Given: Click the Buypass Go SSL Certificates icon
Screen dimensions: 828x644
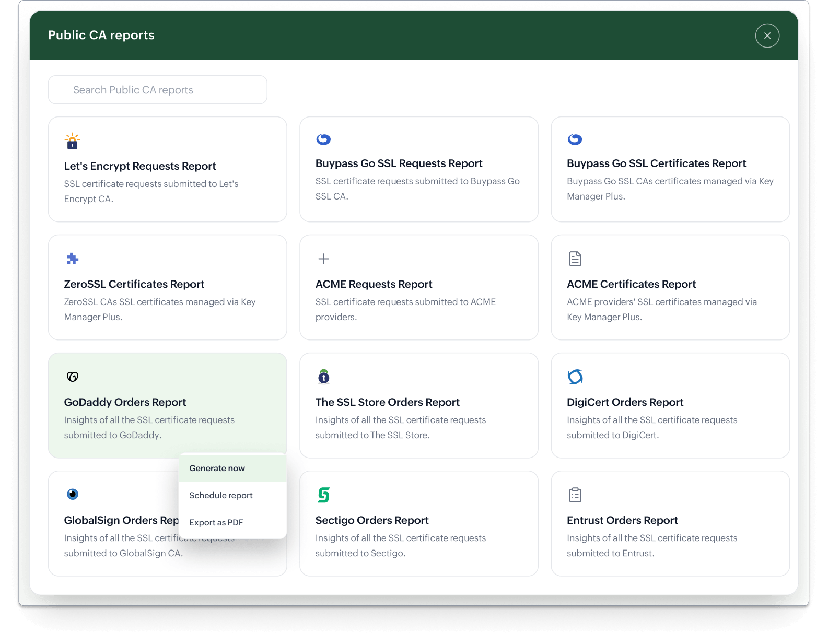Looking at the screenshot, I should tap(575, 139).
